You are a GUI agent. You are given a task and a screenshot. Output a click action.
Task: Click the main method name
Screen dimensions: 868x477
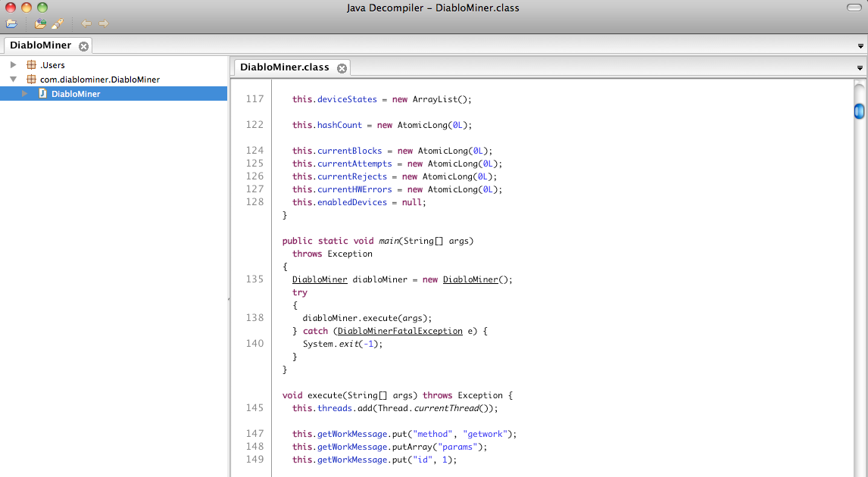tap(389, 241)
